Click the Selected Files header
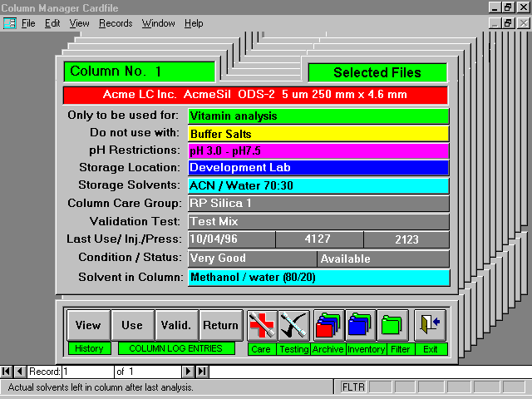Screen dimensions: 532x399 377,72
